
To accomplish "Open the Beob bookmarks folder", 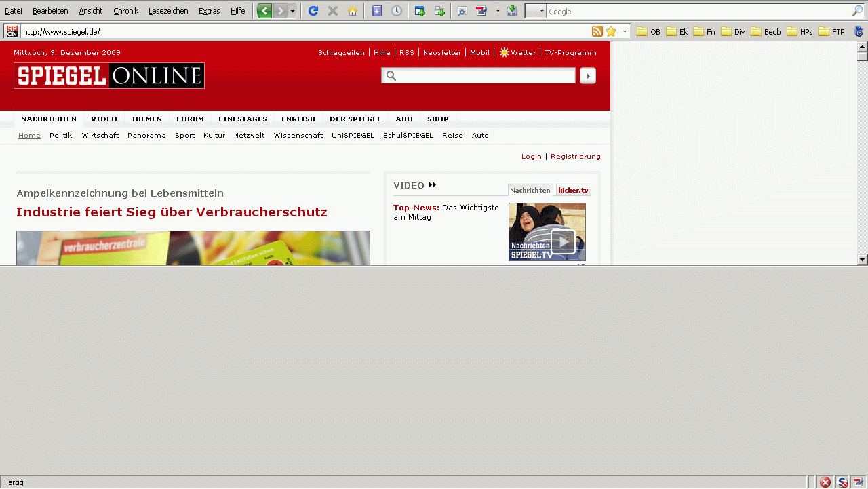I will (x=766, y=32).
